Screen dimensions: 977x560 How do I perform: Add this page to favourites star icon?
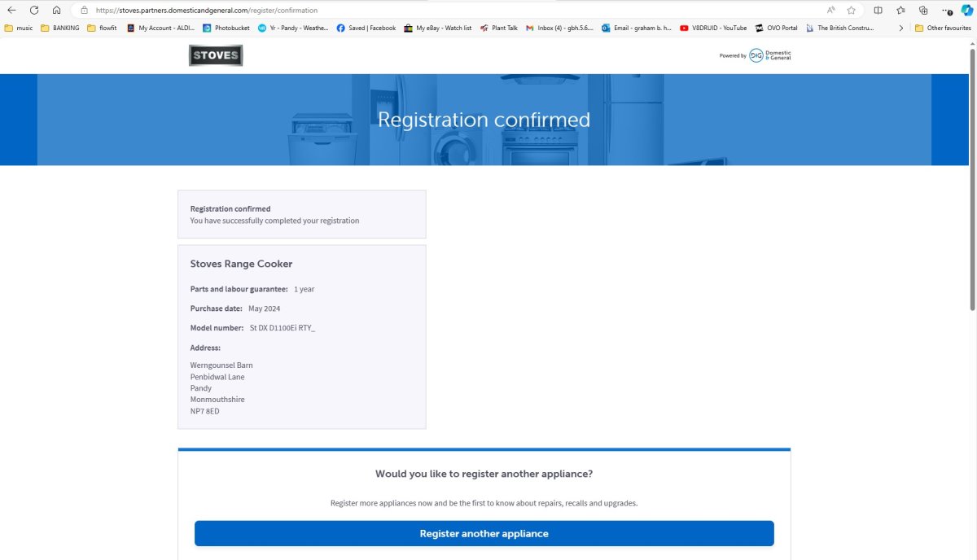(851, 11)
